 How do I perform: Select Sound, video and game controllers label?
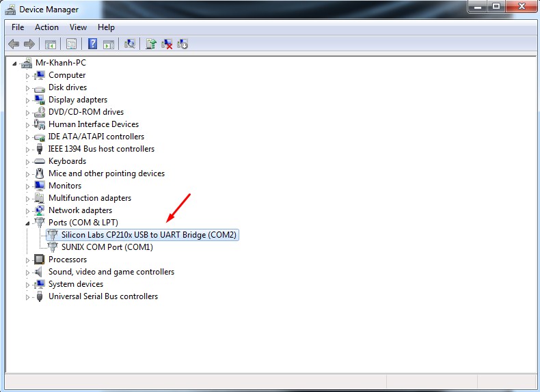tap(111, 272)
